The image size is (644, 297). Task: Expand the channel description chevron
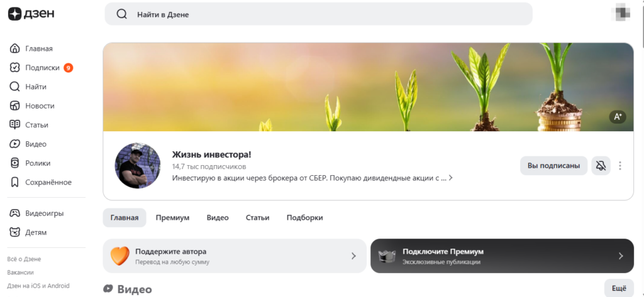(450, 178)
